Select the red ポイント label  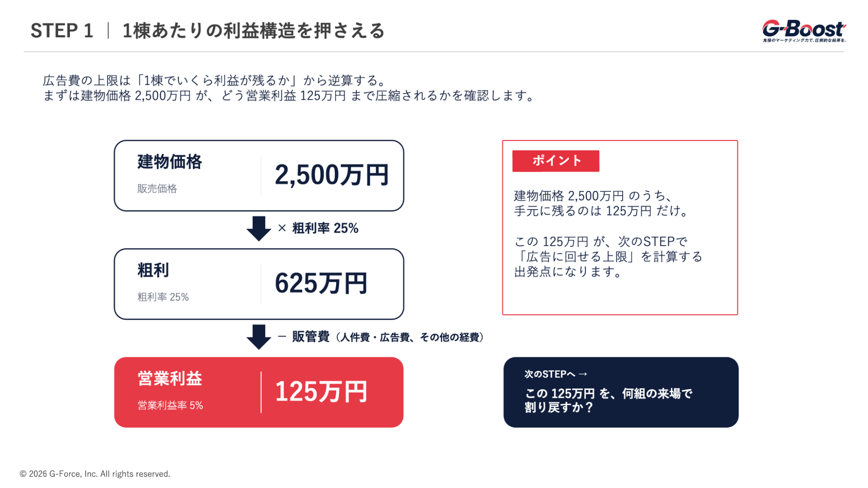(556, 161)
